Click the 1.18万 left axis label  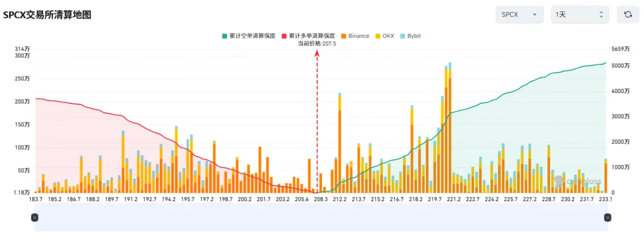click(x=22, y=192)
